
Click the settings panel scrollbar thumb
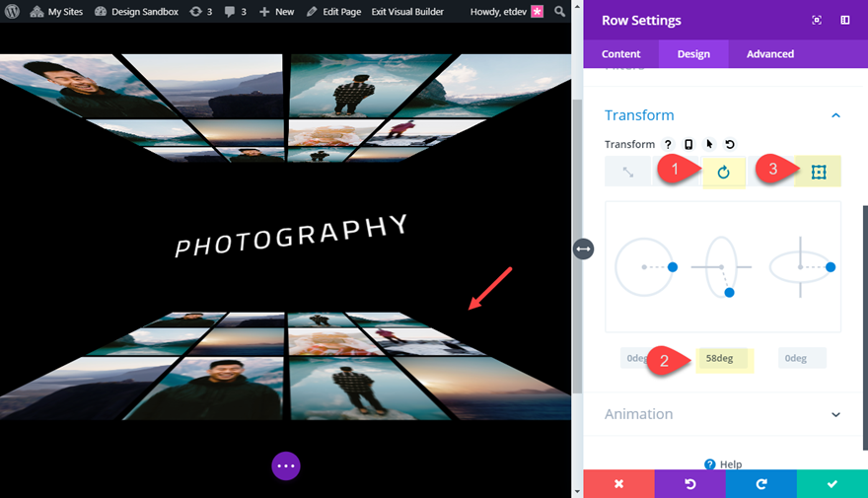click(865, 327)
